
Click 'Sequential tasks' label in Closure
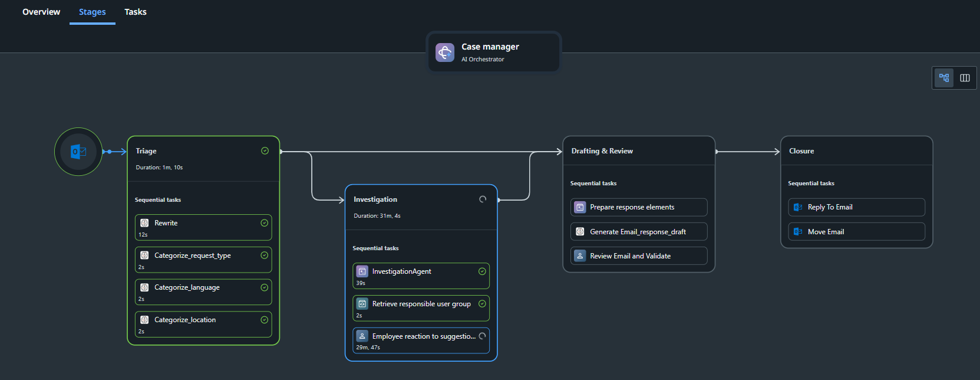pyautogui.click(x=811, y=184)
